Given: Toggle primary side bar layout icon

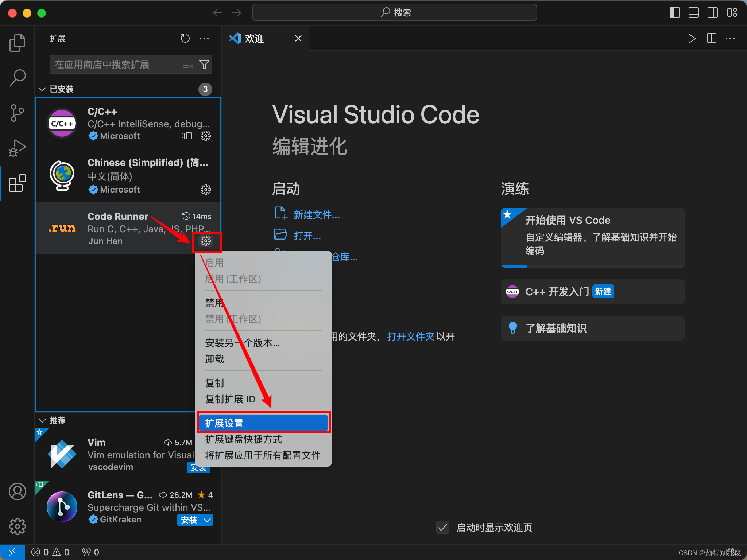Looking at the screenshot, I should tap(675, 12).
